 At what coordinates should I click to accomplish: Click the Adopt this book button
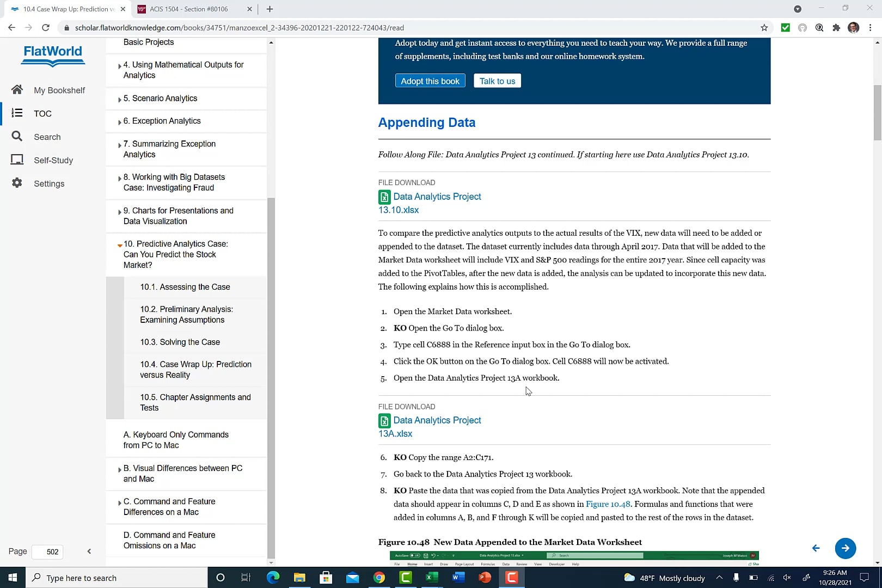pos(430,81)
